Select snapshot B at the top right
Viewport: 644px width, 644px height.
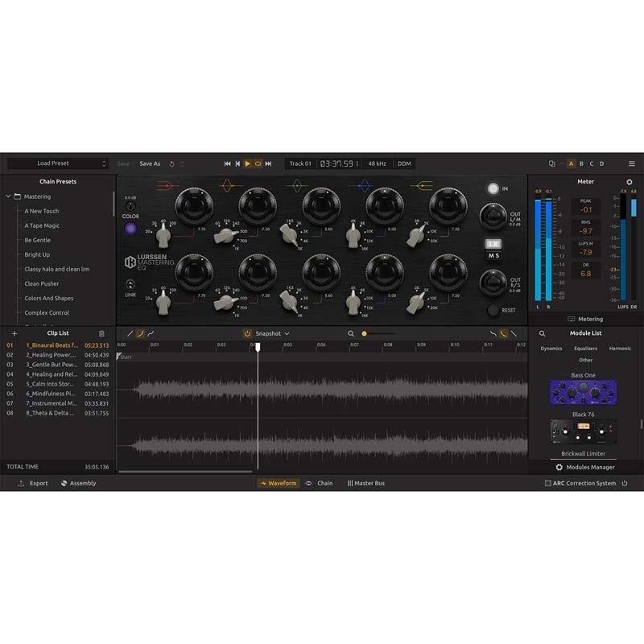click(581, 162)
